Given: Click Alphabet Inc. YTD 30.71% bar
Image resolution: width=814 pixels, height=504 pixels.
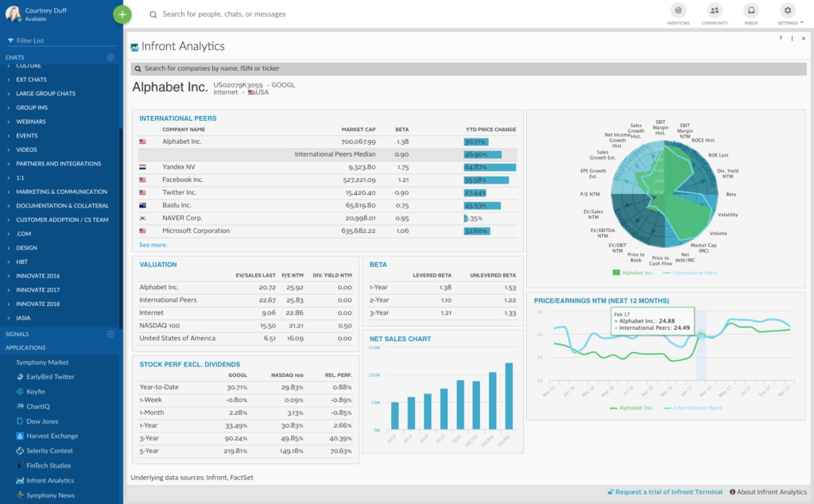Looking at the screenshot, I should click(475, 142).
